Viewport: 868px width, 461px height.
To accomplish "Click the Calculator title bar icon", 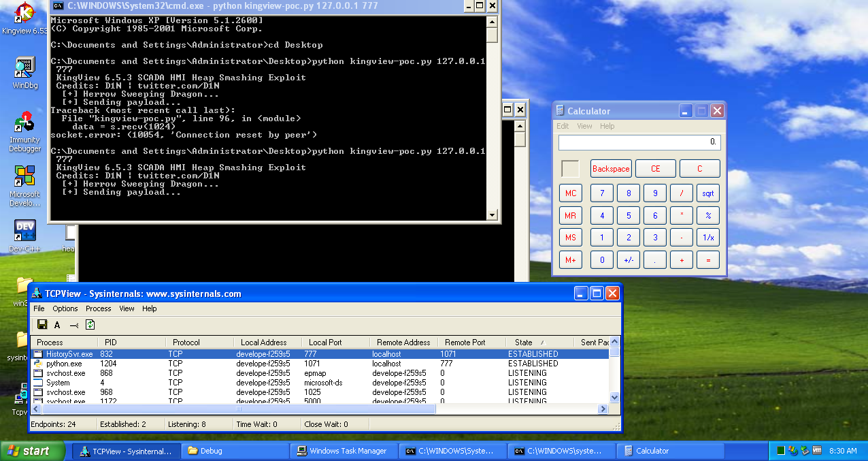I will (x=560, y=111).
